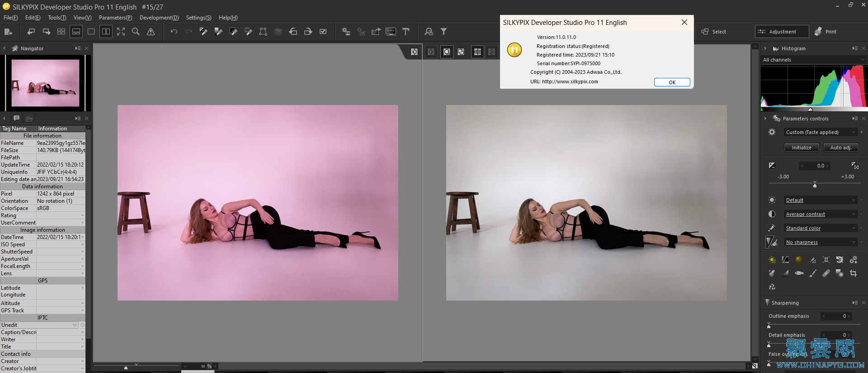Switch to combination view mode
This screenshot has width=868, height=373.
(x=76, y=32)
